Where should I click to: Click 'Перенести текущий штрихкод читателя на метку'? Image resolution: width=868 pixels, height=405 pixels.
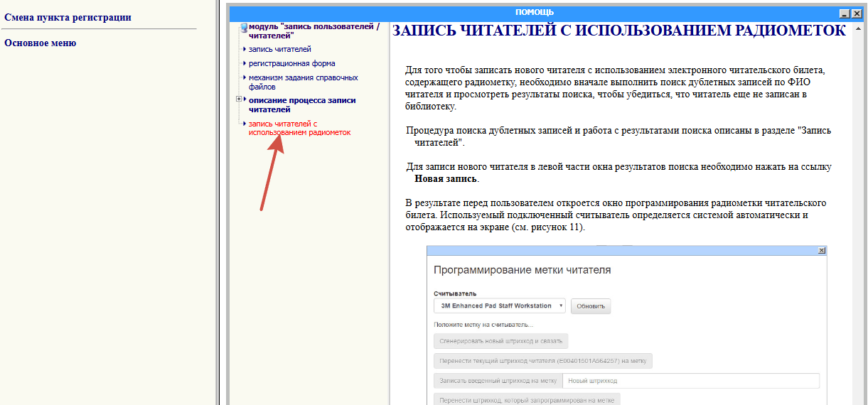542,361
